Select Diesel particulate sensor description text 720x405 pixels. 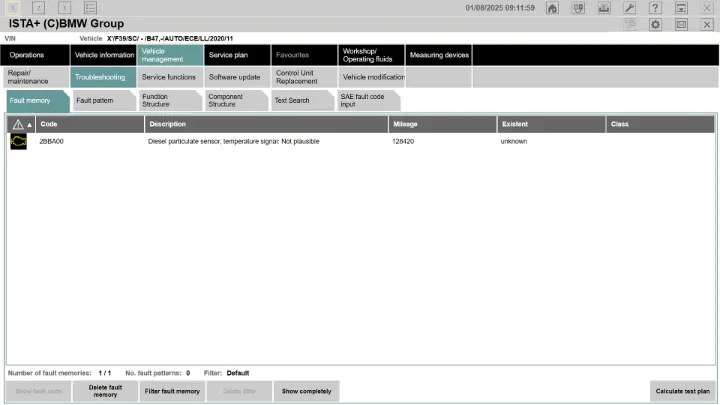click(x=233, y=141)
